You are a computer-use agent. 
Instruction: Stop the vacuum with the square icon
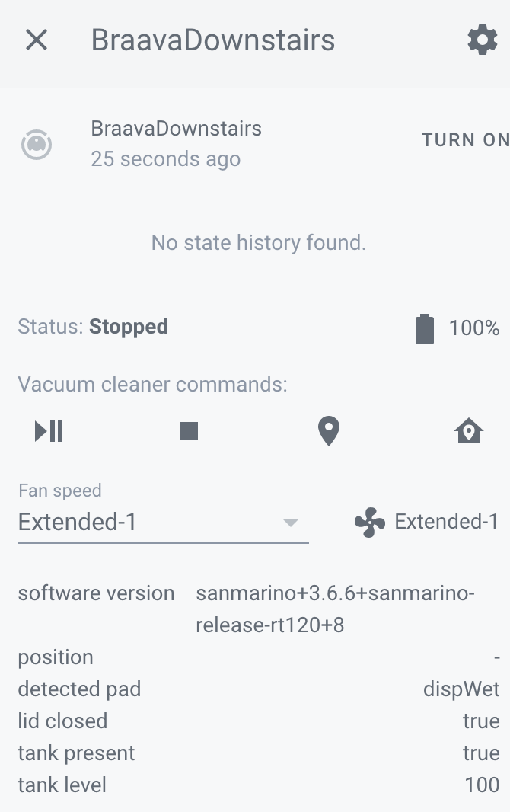point(189,431)
